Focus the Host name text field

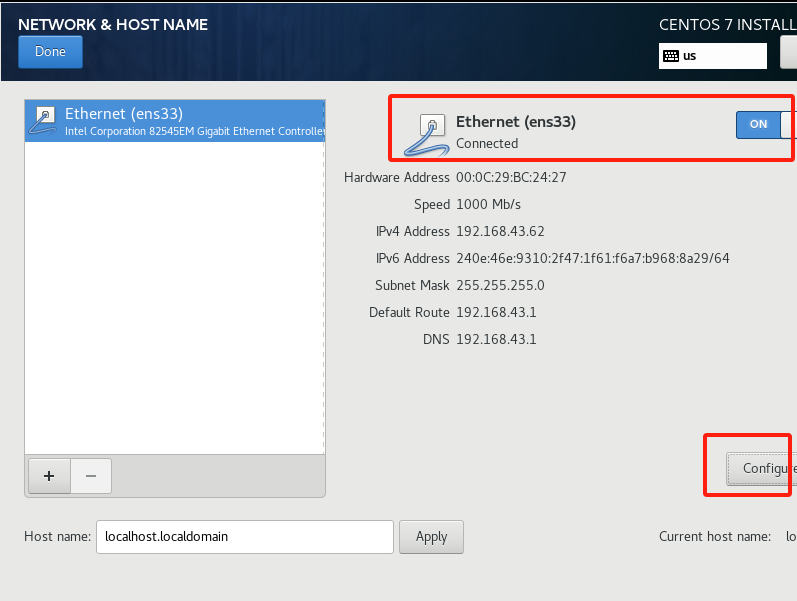(244, 536)
